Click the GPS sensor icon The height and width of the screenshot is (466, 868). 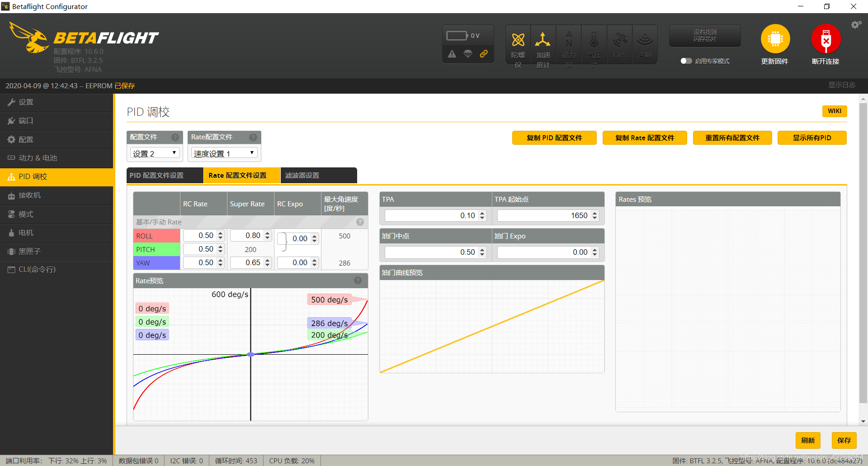tap(620, 40)
